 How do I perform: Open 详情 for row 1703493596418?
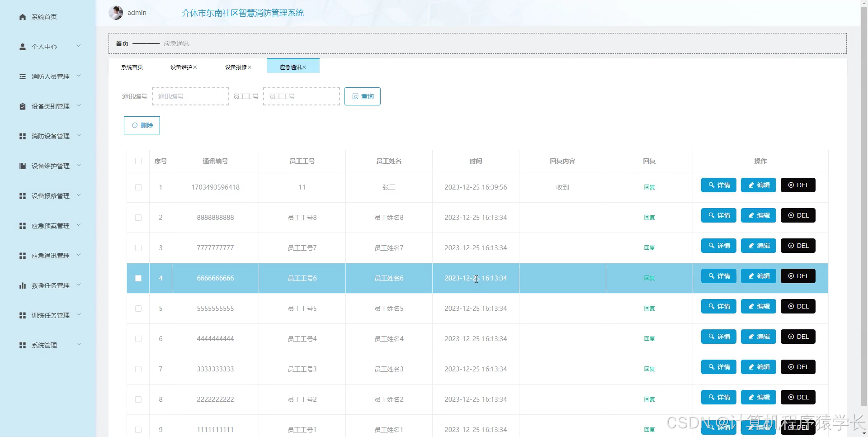pos(719,185)
